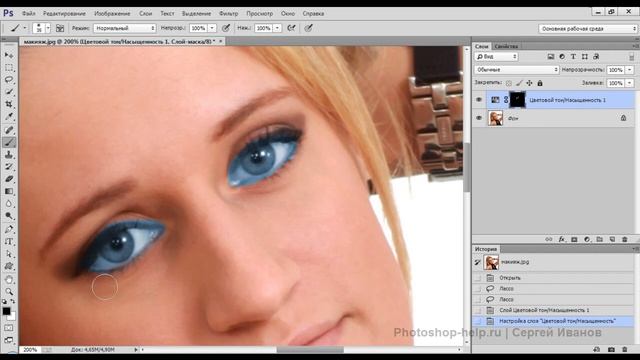Select the Hand tool
Image resolution: width=640 pixels, height=360 pixels.
click(9, 280)
